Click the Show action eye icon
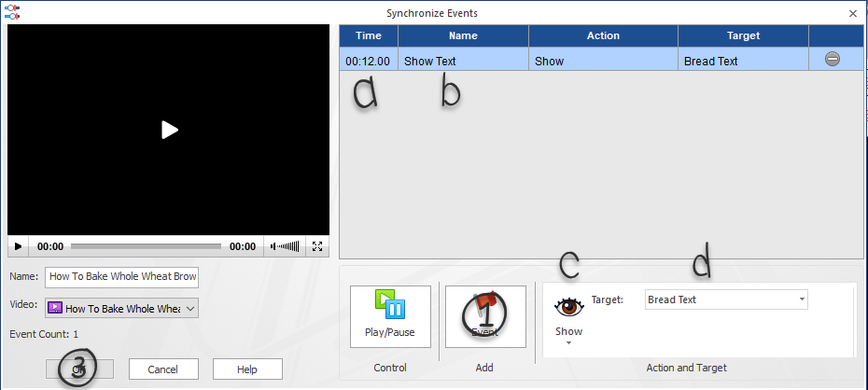Image resolution: width=868 pixels, height=390 pixels. tap(568, 306)
